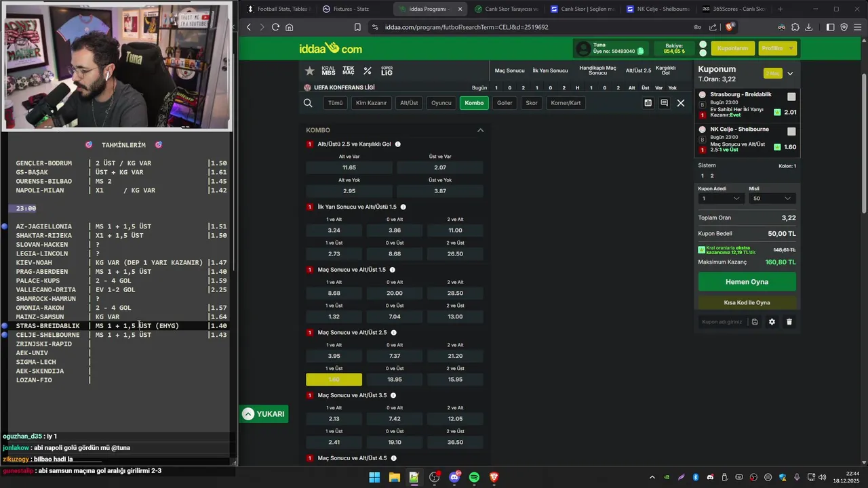Click the iddaa.com logo
868x488 pixels.
(330, 48)
